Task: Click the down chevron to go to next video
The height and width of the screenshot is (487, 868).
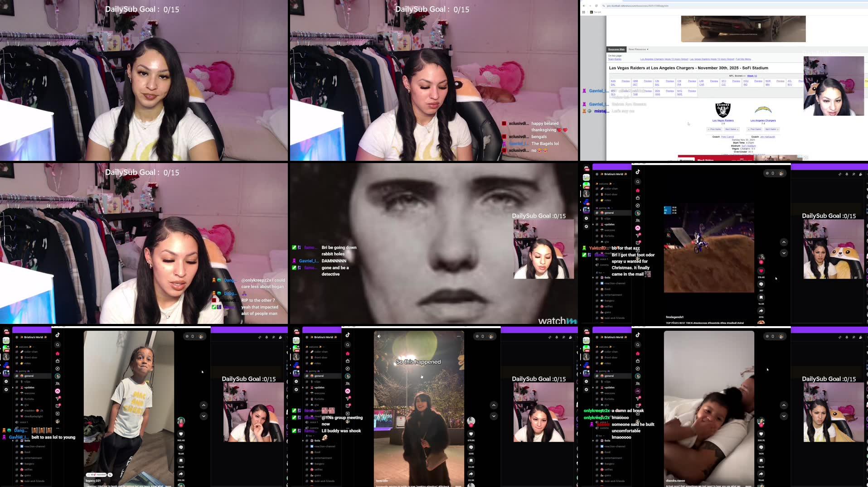Action: pyautogui.click(x=784, y=252)
